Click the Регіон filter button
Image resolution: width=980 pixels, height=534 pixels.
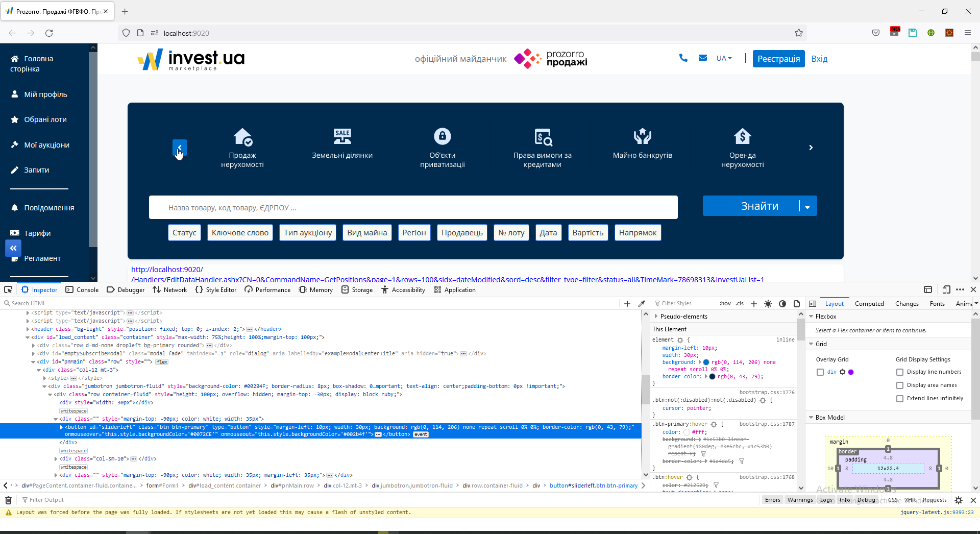(x=414, y=233)
